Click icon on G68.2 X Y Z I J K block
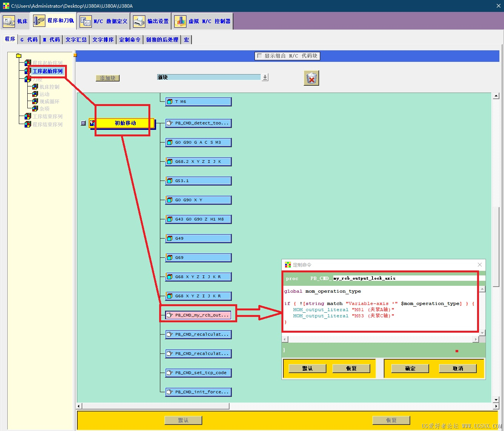 [x=170, y=162]
